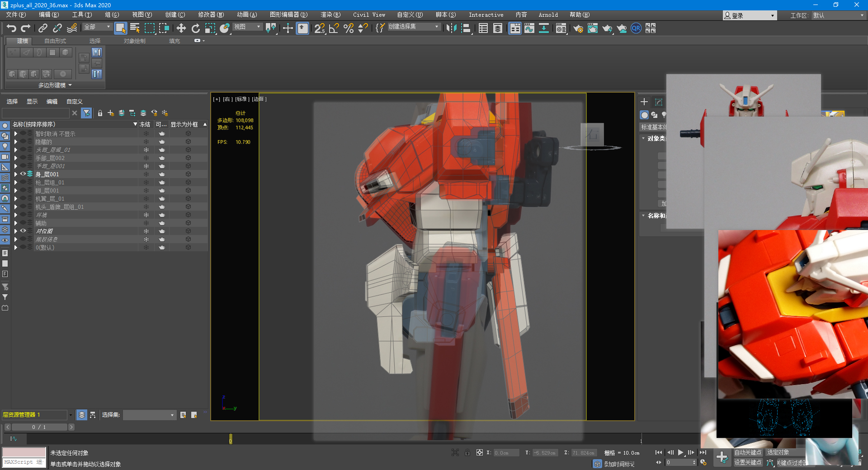The image size is (868, 470).
Task: Open the Curve Editor icon
Action: [529, 28]
